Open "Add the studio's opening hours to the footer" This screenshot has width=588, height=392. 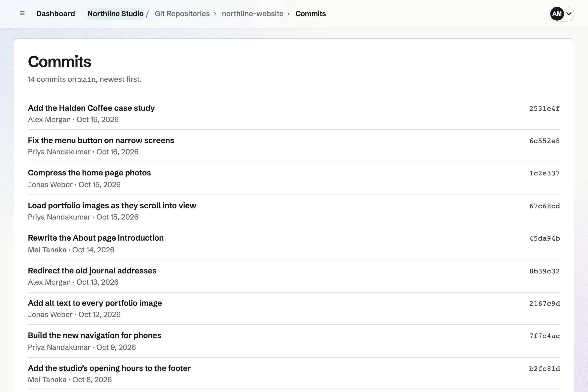109,368
